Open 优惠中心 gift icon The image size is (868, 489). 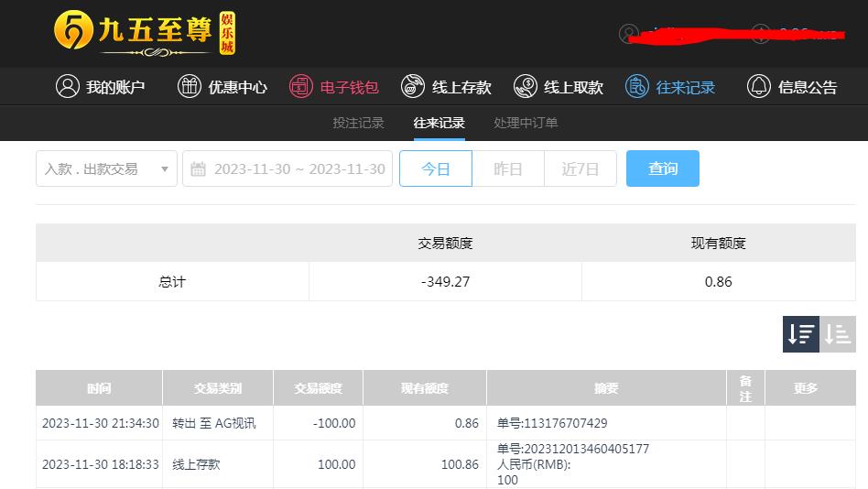pos(190,86)
